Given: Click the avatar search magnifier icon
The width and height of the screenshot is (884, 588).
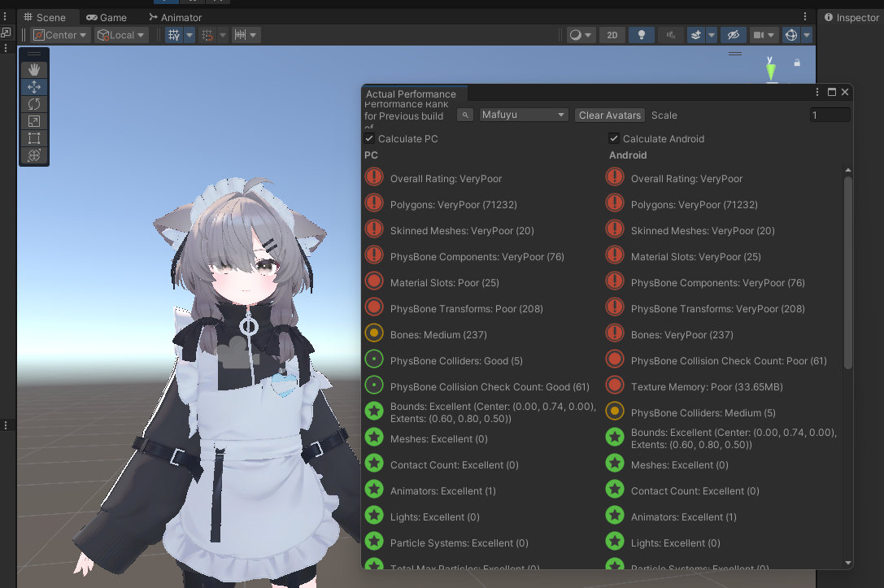Looking at the screenshot, I should (465, 115).
